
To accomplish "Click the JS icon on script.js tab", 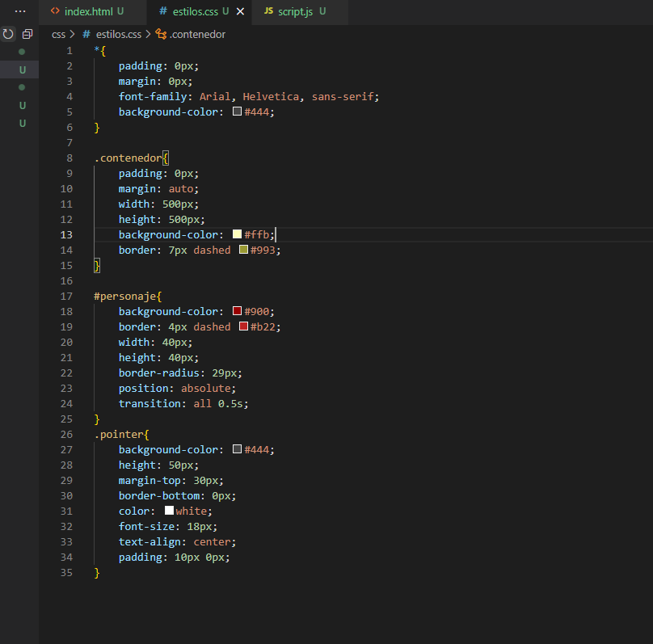I will click(x=268, y=11).
